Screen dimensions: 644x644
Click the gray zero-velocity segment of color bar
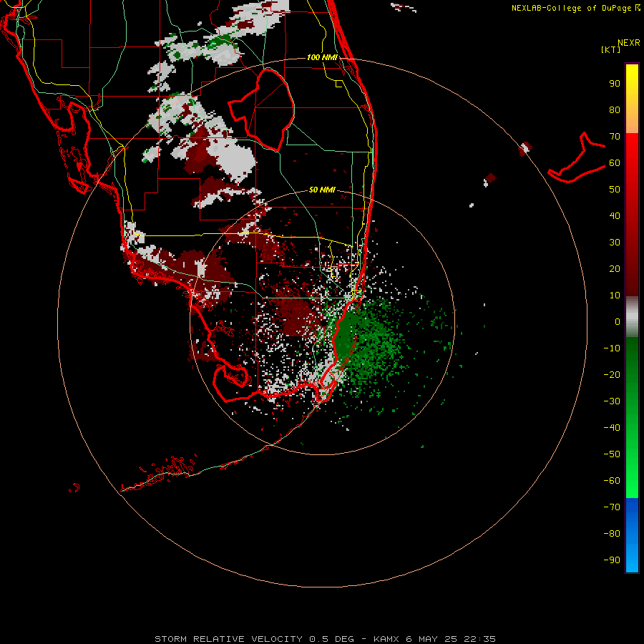pos(632,317)
